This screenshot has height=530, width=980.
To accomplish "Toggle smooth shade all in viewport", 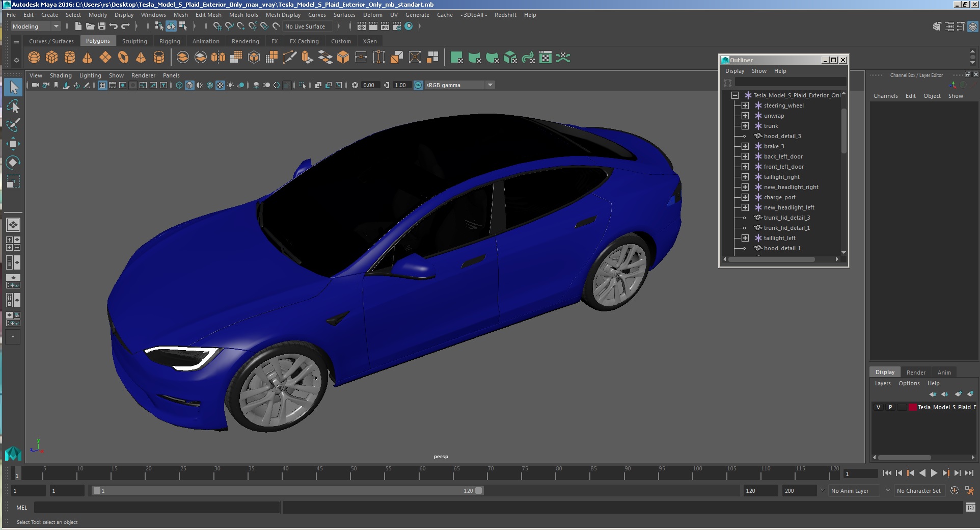I will pyautogui.click(x=189, y=85).
